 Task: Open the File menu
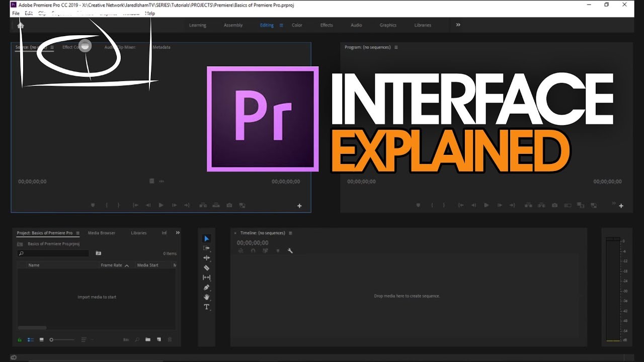point(16,13)
